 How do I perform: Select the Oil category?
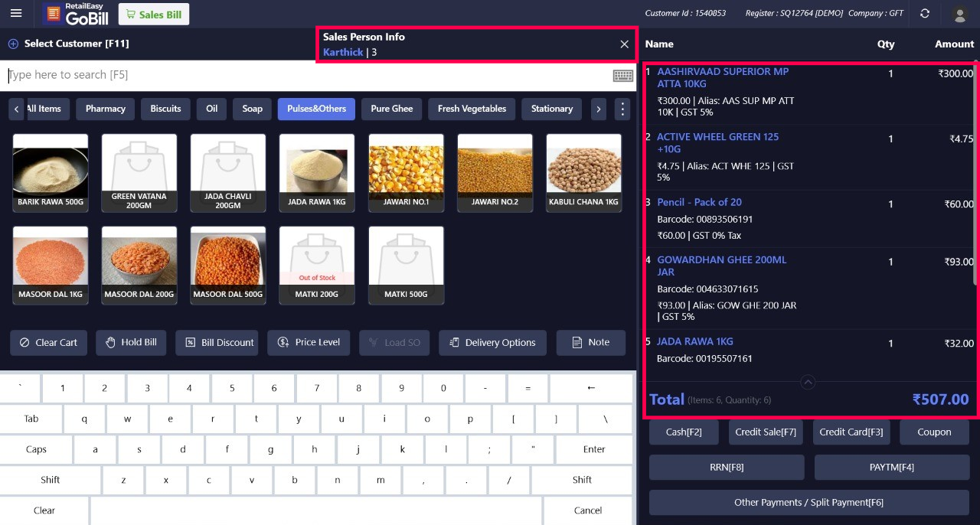(211, 109)
